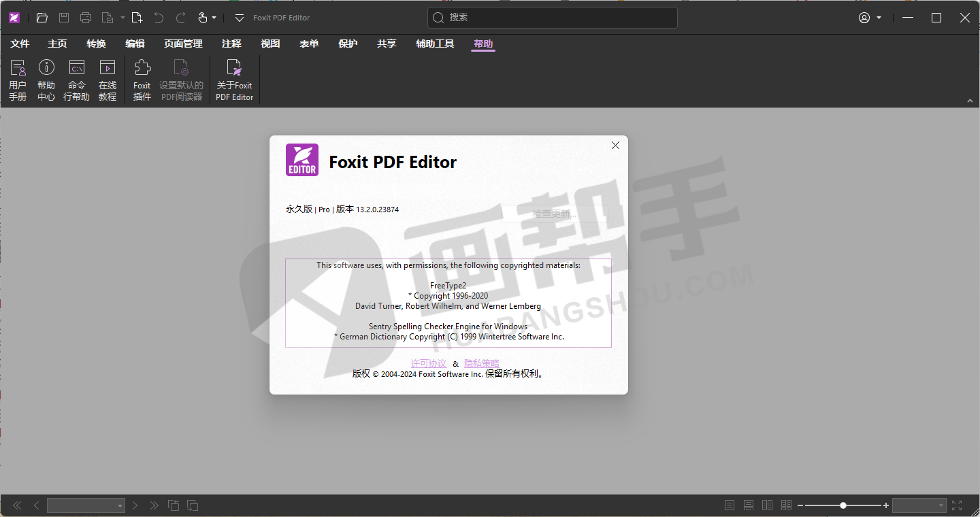The width and height of the screenshot is (980, 517).
Task: Click the Sentry Spelling Checker Engine line
Action: (x=448, y=327)
